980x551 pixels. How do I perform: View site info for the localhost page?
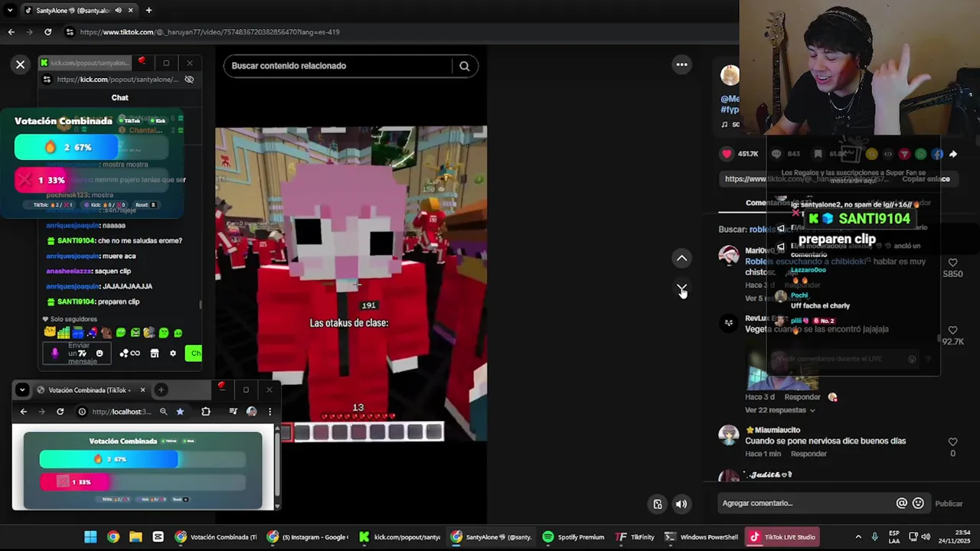click(82, 412)
